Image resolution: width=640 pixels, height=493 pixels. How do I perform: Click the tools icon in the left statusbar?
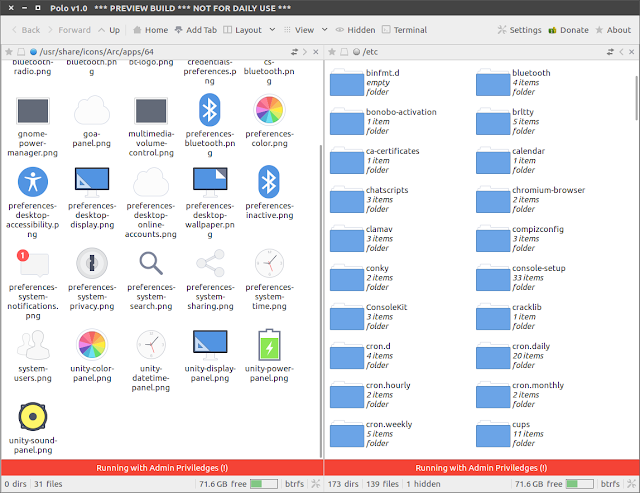pyautogui.click(x=316, y=484)
